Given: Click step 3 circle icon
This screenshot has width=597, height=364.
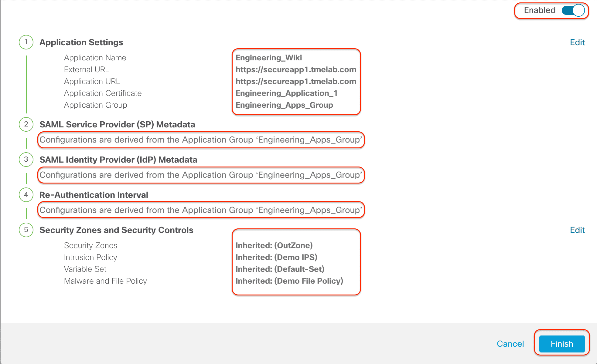Looking at the screenshot, I should point(26,159).
